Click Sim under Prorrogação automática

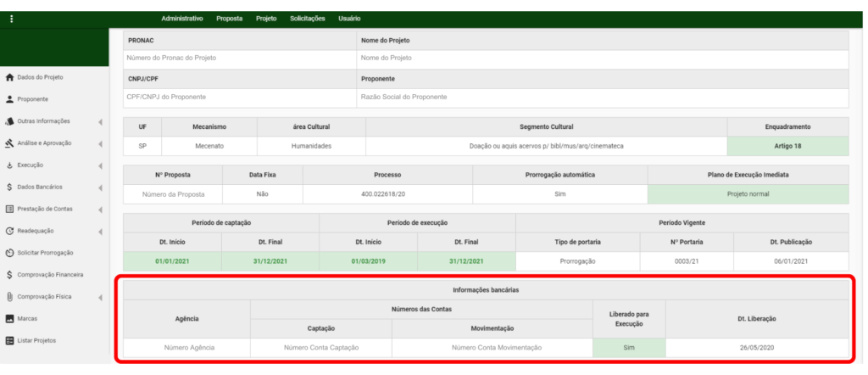coord(560,194)
